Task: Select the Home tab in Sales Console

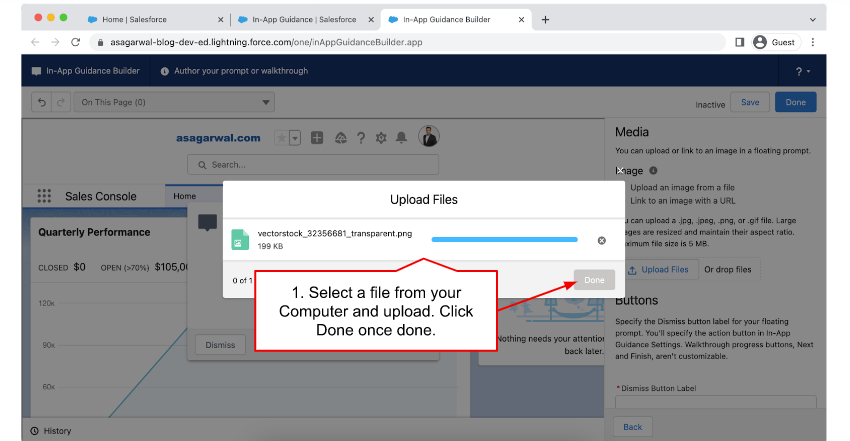Action: pyautogui.click(x=185, y=196)
